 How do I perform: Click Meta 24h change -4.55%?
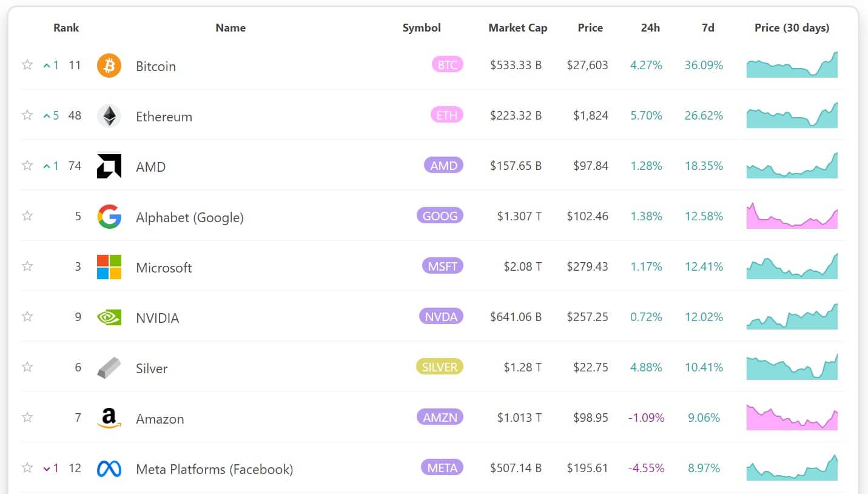click(646, 468)
